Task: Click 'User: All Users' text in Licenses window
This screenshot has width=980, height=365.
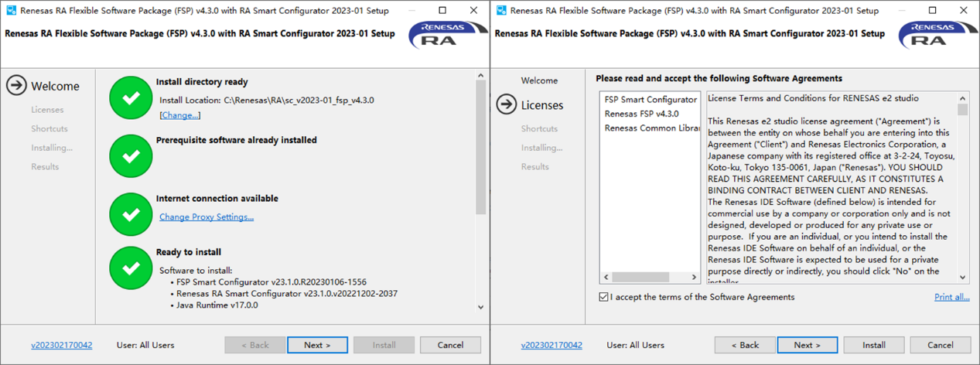Action: point(635,345)
